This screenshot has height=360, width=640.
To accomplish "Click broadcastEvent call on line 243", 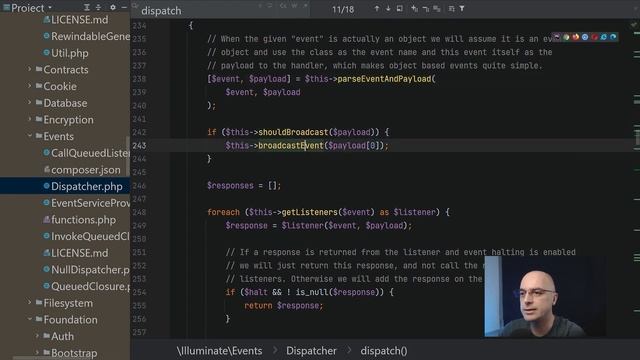I will (291, 145).
